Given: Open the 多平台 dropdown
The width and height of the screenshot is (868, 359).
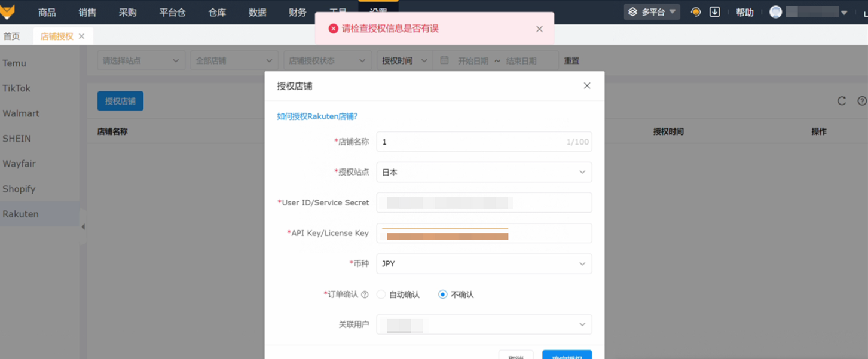Looking at the screenshot, I should [652, 12].
